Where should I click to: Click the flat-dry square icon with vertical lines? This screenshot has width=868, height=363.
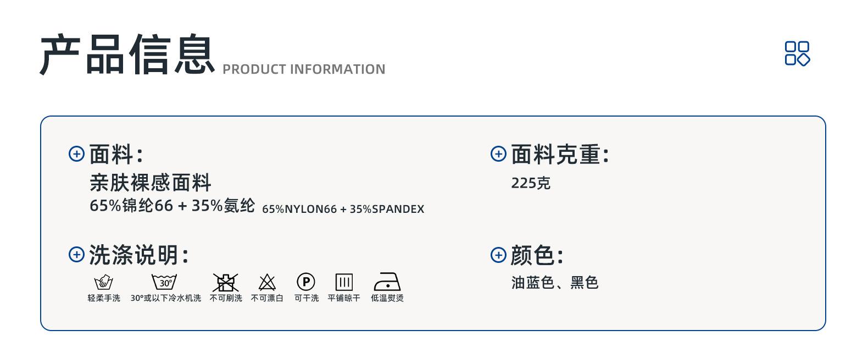coord(344,282)
